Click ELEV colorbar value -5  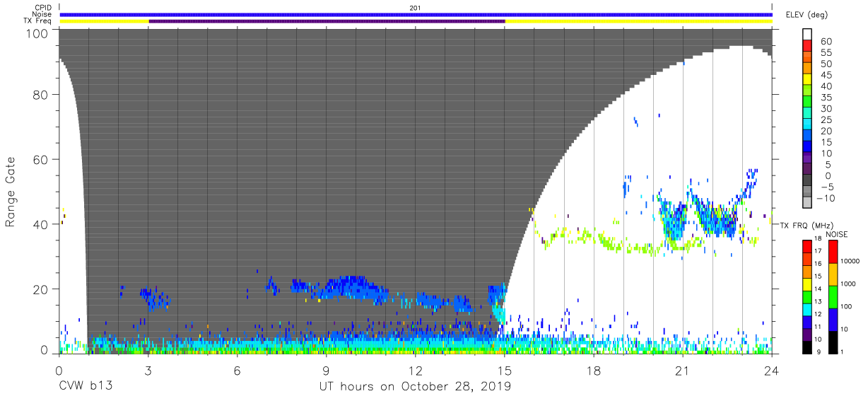[826, 187]
